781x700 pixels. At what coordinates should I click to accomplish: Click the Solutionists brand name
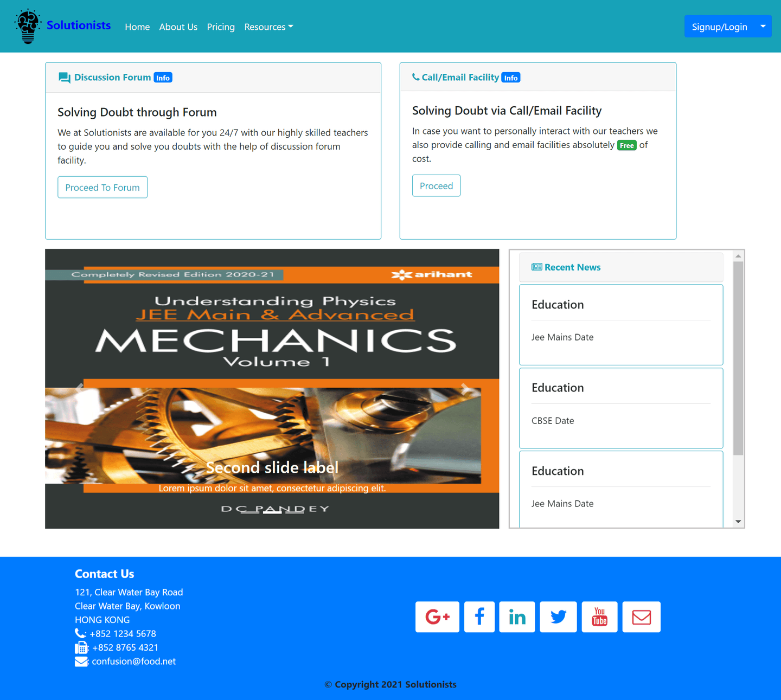[79, 25]
